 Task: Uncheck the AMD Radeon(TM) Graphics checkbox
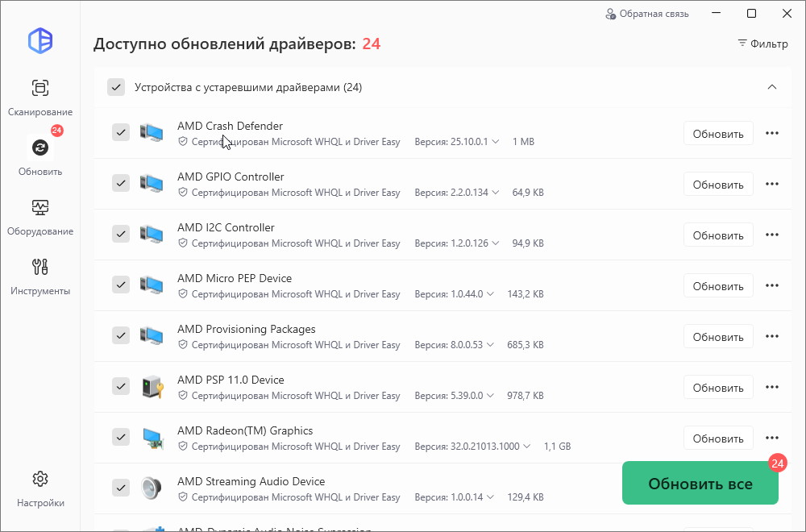click(x=121, y=438)
